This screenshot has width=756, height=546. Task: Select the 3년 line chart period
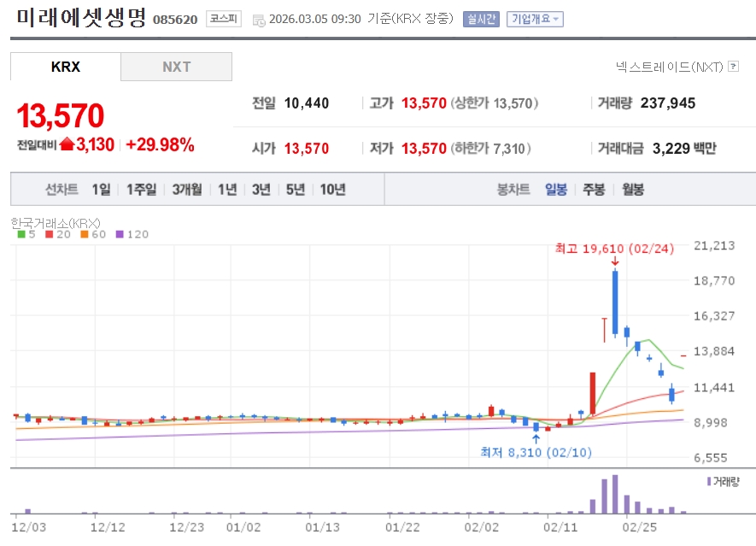pyautogui.click(x=261, y=189)
